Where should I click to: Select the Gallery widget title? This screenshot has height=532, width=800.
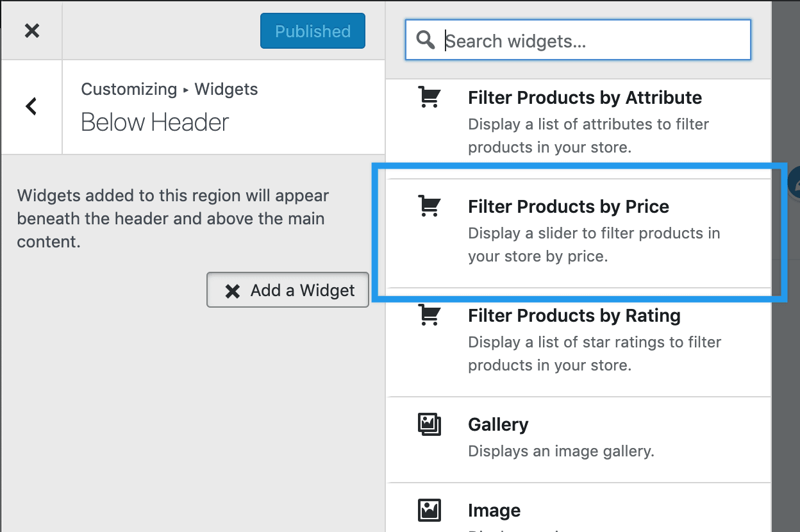(x=498, y=424)
